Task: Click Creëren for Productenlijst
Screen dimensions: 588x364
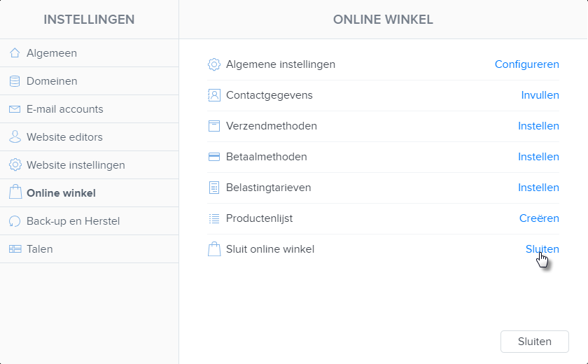Action: click(539, 218)
